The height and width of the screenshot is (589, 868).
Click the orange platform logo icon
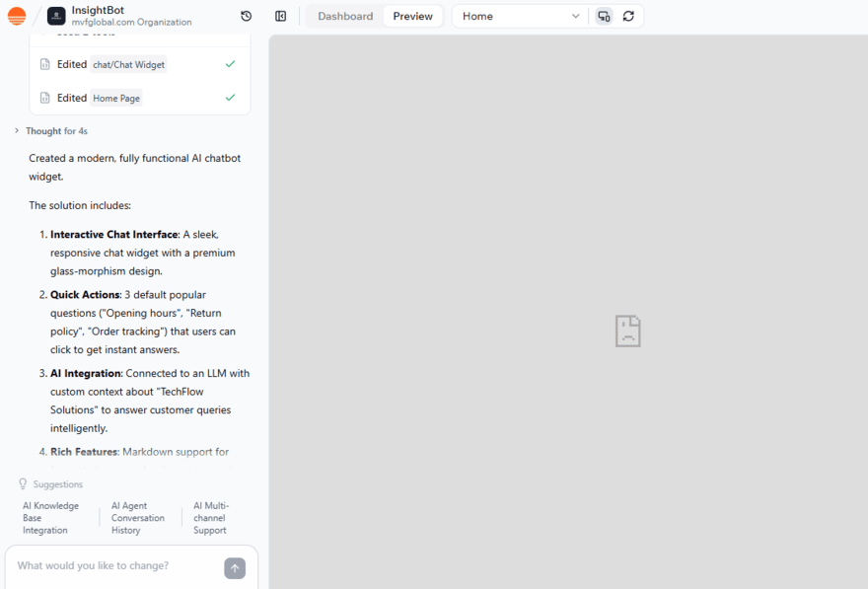click(x=16, y=16)
